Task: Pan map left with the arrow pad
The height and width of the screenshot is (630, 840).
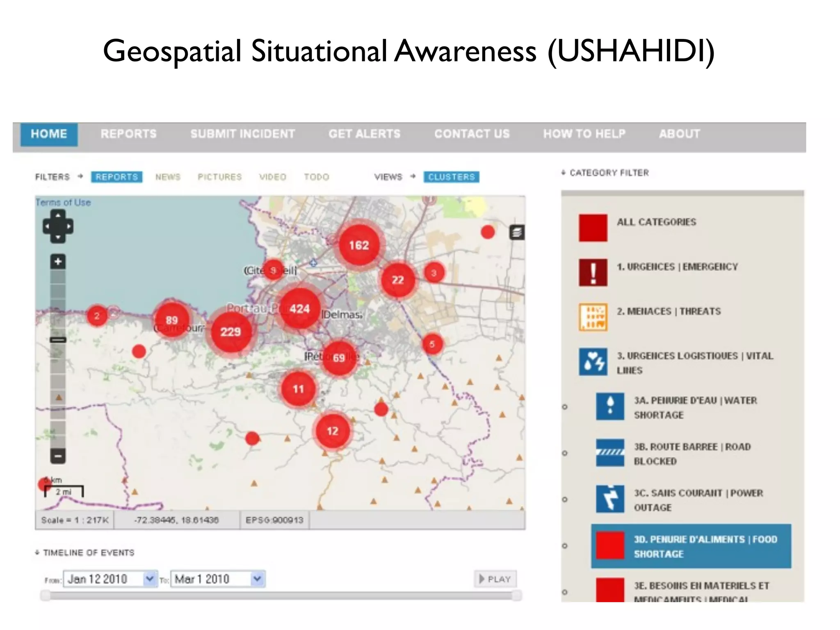Action: [48, 226]
